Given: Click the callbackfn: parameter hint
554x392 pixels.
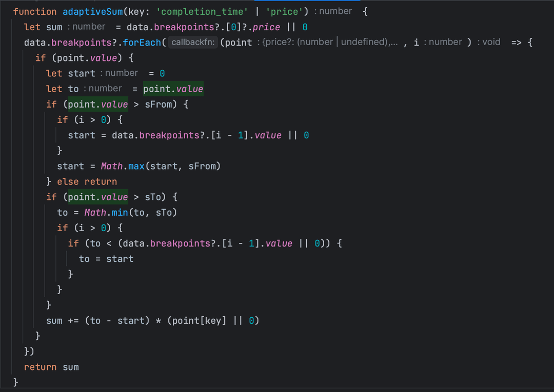Looking at the screenshot, I should click(x=193, y=43).
